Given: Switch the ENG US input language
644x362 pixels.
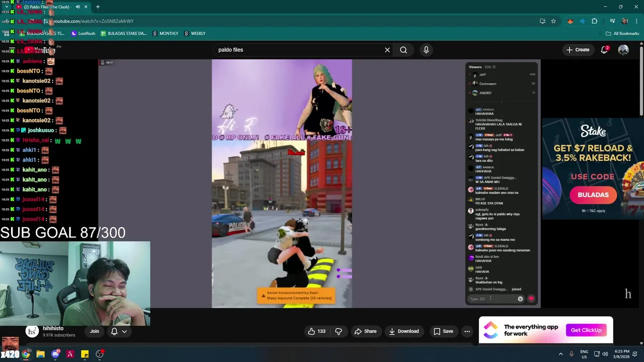Looking at the screenshot, I should pos(584,354).
